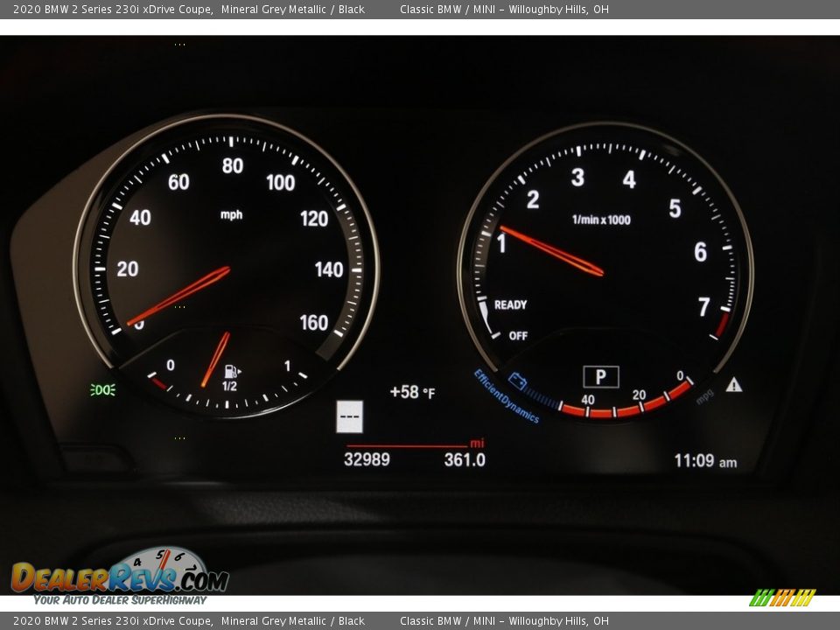Click the colored stripes logo at bottom right
Image resolution: width=840 pixels, height=630 pixels.
(782, 598)
